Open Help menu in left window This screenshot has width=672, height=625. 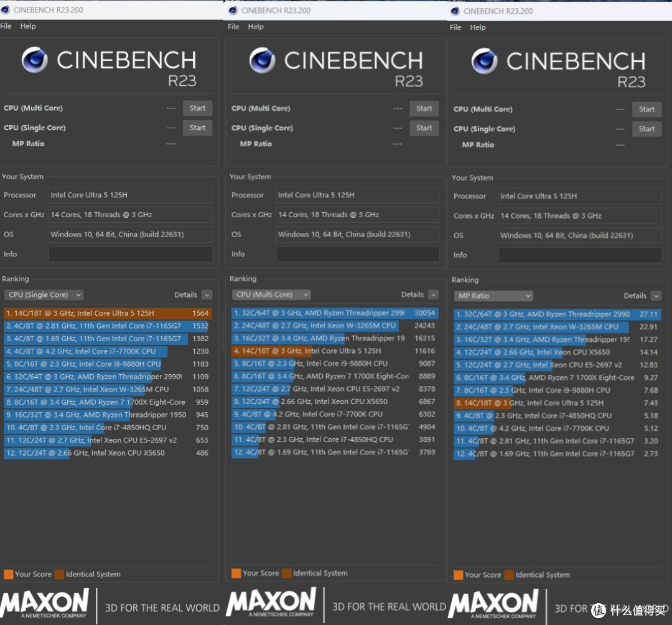pos(28,26)
